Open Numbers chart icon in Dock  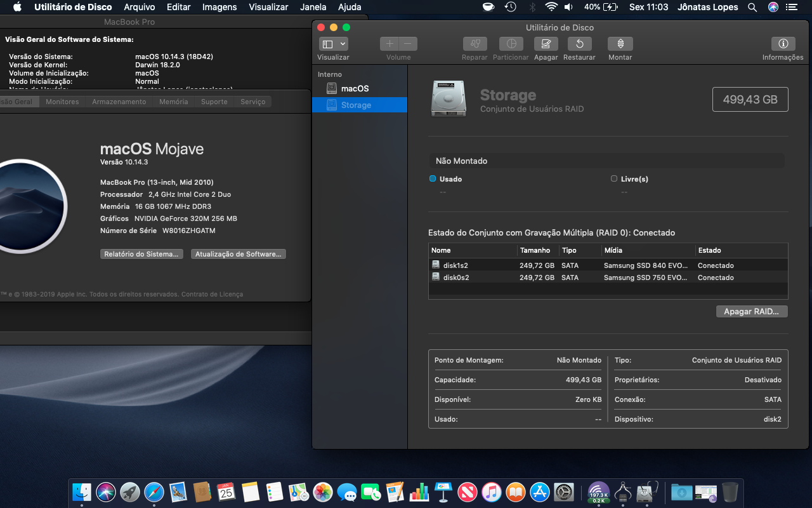tap(419, 491)
